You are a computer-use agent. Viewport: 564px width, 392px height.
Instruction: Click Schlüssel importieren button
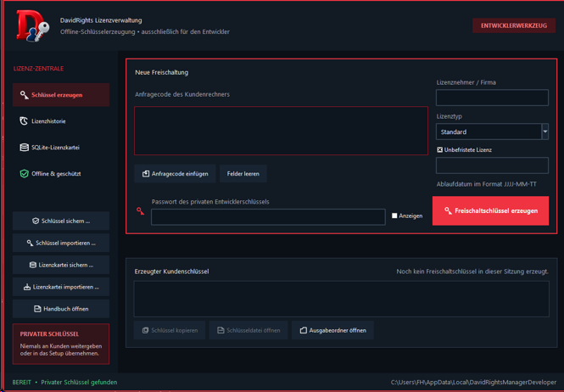pos(61,243)
